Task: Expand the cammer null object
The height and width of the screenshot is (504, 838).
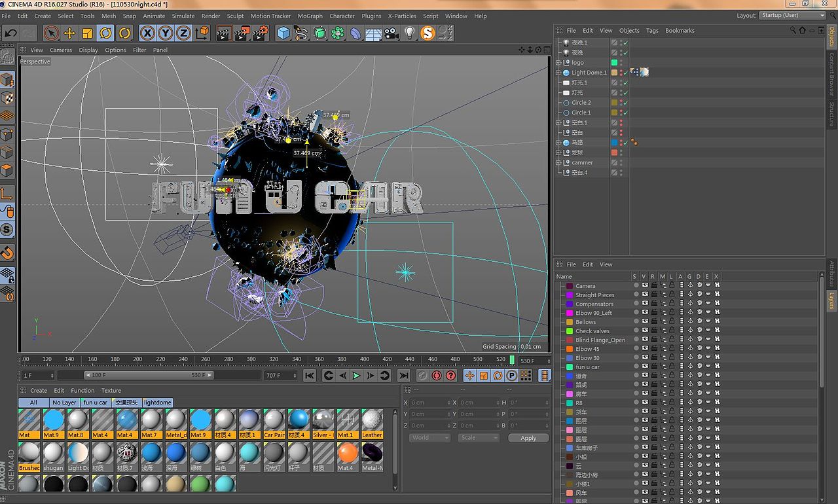Action: (x=558, y=162)
